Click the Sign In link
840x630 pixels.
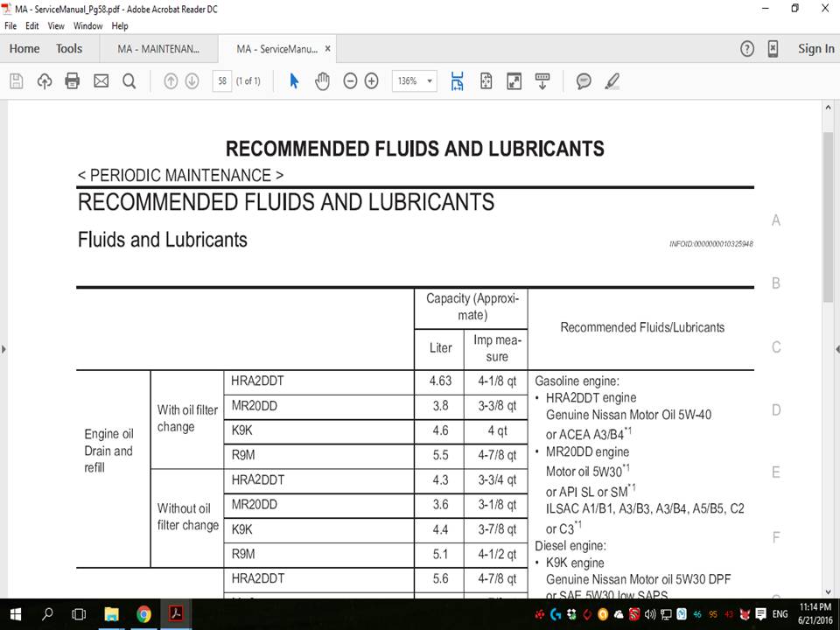coord(815,49)
